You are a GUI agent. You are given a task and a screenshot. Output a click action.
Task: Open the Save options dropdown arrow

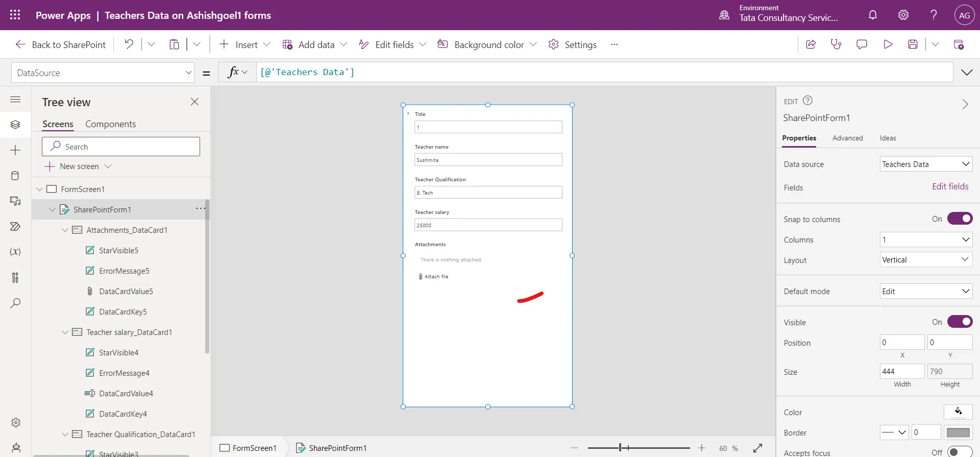coord(935,44)
